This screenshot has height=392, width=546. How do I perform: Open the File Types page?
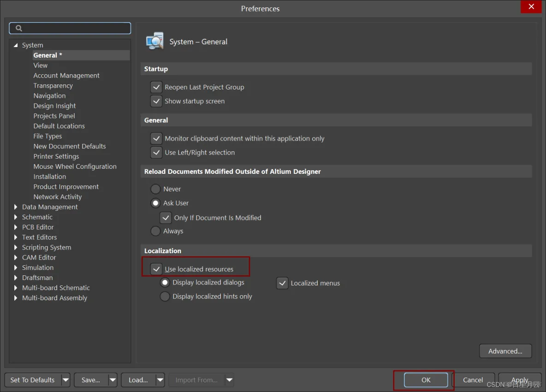pyautogui.click(x=47, y=136)
